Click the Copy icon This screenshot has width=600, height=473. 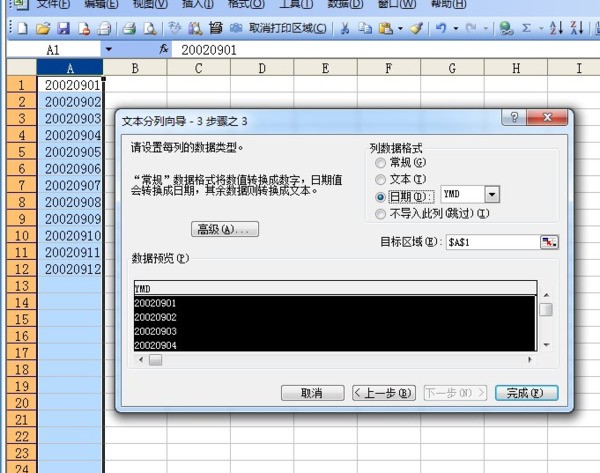(x=365, y=28)
